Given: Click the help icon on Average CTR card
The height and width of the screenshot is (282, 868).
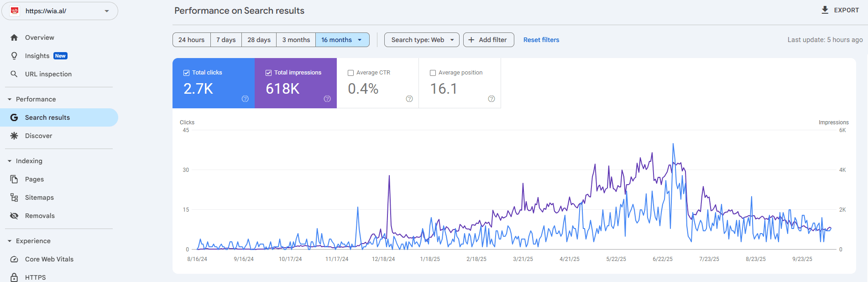Looking at the screenshot, I should (409, 99).
